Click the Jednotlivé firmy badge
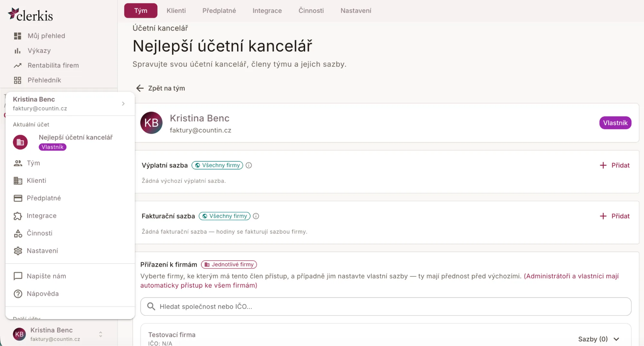Viewport: 644px width, 346px height. (x=229, y=264)
